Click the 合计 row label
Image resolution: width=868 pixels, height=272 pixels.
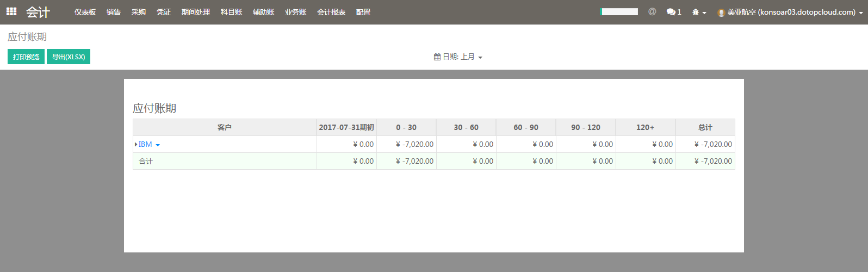146,161
